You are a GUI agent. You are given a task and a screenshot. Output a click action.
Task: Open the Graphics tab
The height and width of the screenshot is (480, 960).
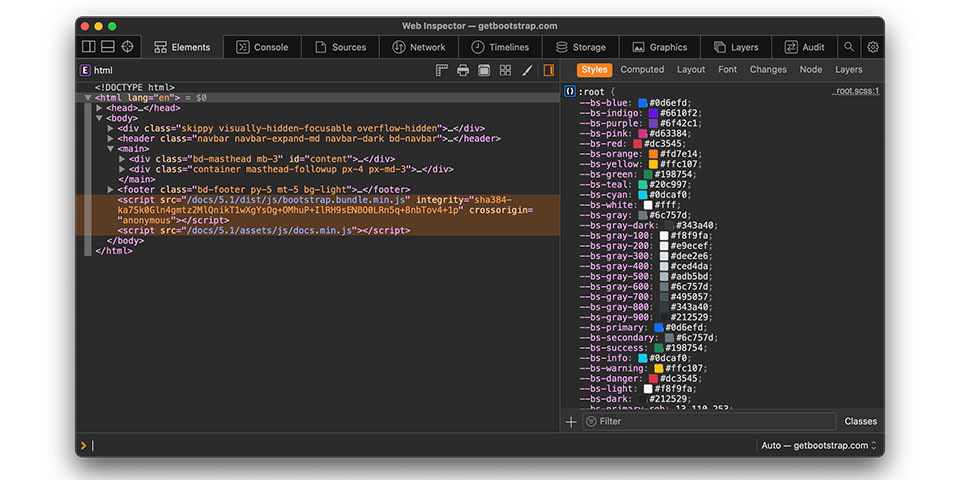click(x=659, y=47)
